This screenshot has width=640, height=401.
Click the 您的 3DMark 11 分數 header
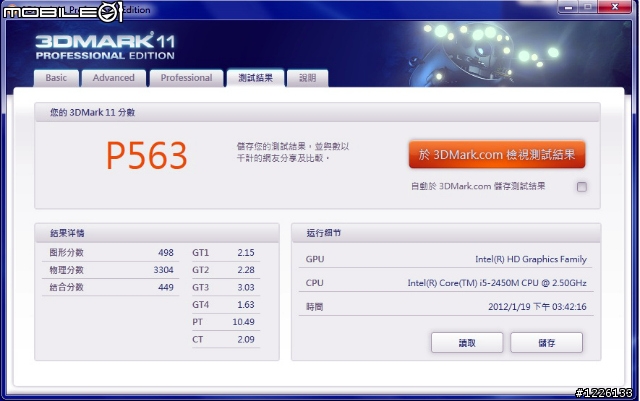pyautogui.click(x=317, y=112)
